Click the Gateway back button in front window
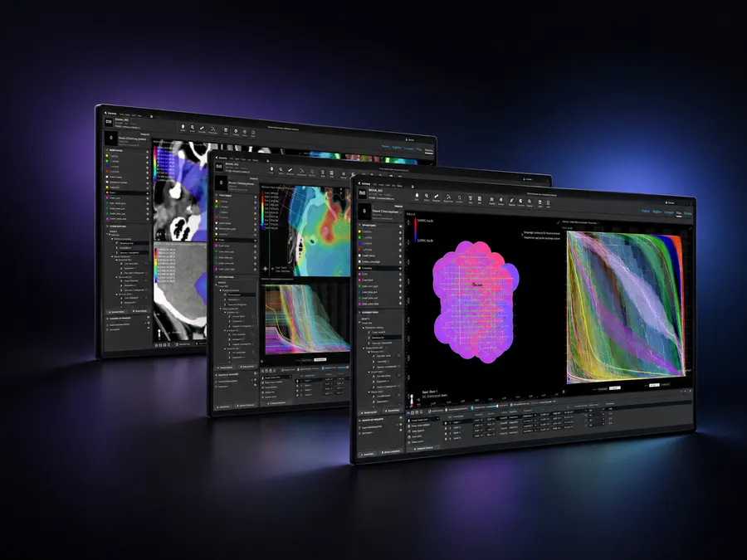The height and width of the screenshot is (560, 747). tap(365, 183)
